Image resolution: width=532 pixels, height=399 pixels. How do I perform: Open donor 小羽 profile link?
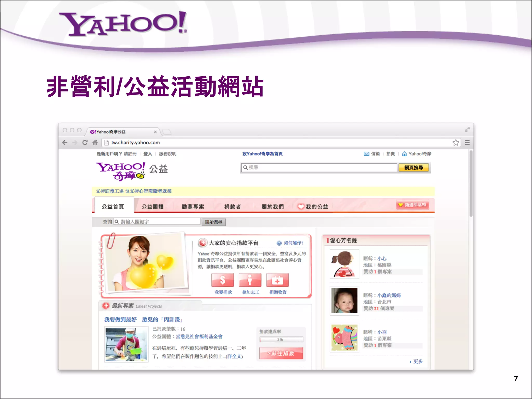click(x=382, y=332)
